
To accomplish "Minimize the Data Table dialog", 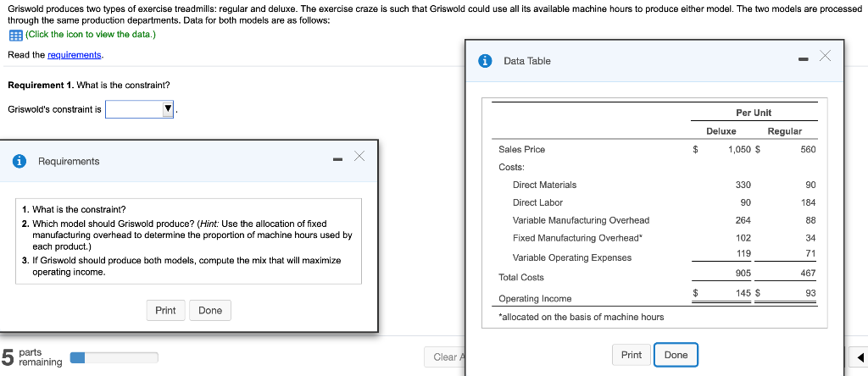I will click(804, 60).
